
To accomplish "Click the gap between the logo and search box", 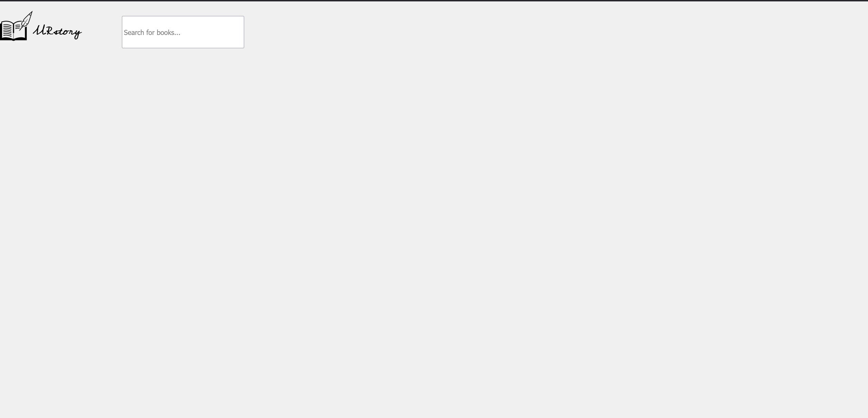I will tap(102, 32).
